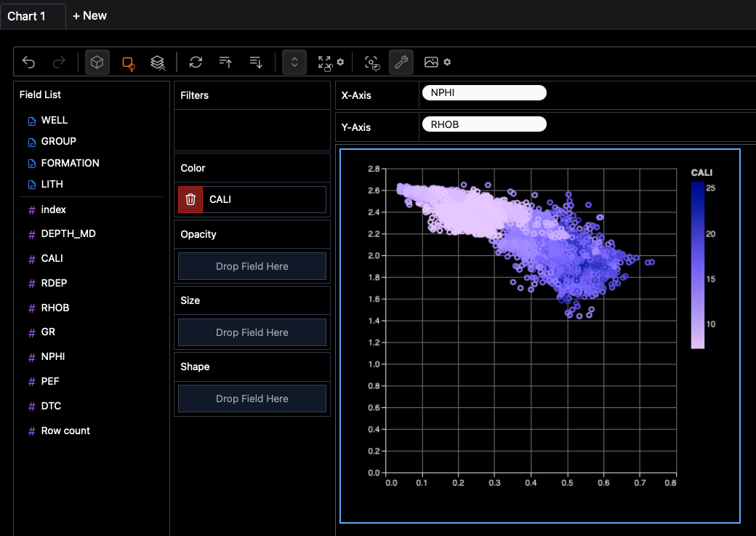Click the export chart image icon
Viewport: 756px width, 536px height.
(431, 63)
